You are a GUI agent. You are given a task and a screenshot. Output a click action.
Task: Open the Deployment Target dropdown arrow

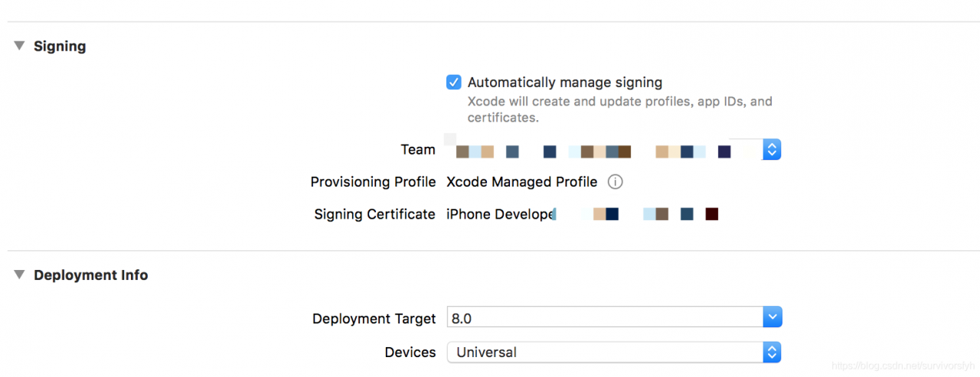pyautogui.click(x=773, y=317)
